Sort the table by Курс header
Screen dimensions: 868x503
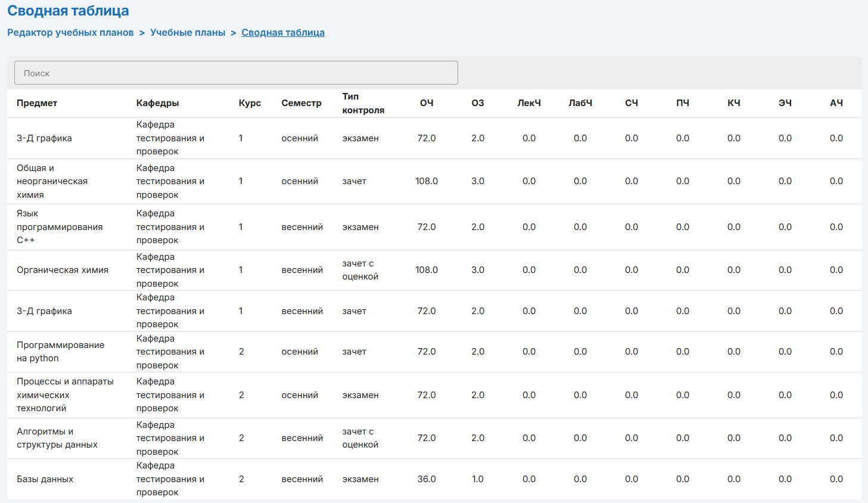(250, 103)
